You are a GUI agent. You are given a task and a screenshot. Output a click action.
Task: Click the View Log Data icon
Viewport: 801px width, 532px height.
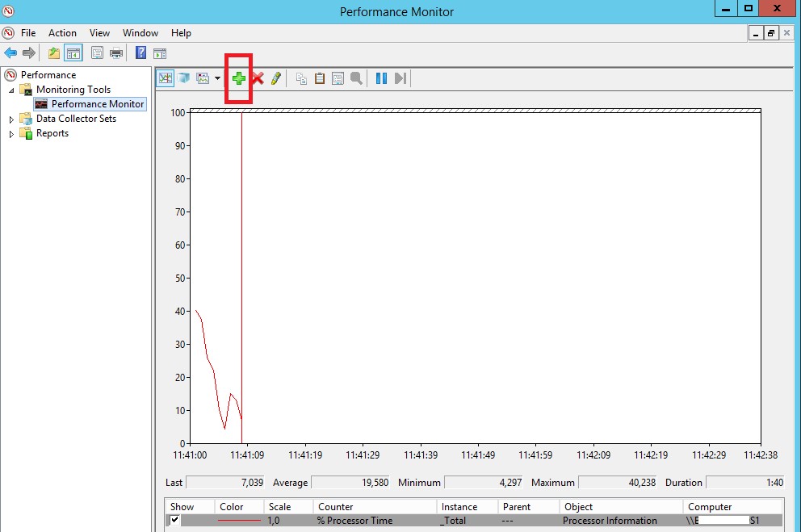(x=184, y=78)
